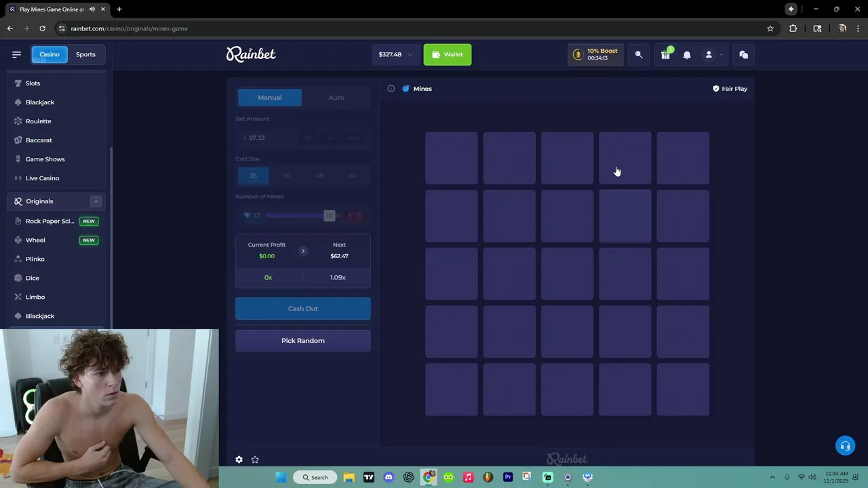868x488 pixels.
Task: Open Premiere Pro from the taskbar
Action: click(508, 477)
